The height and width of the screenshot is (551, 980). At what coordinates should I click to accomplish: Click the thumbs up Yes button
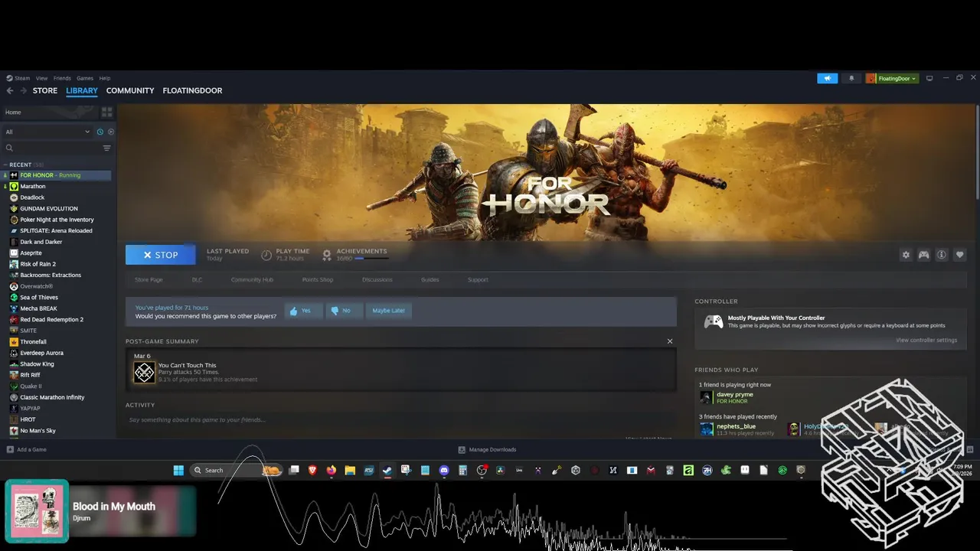(x=303, y=311)
